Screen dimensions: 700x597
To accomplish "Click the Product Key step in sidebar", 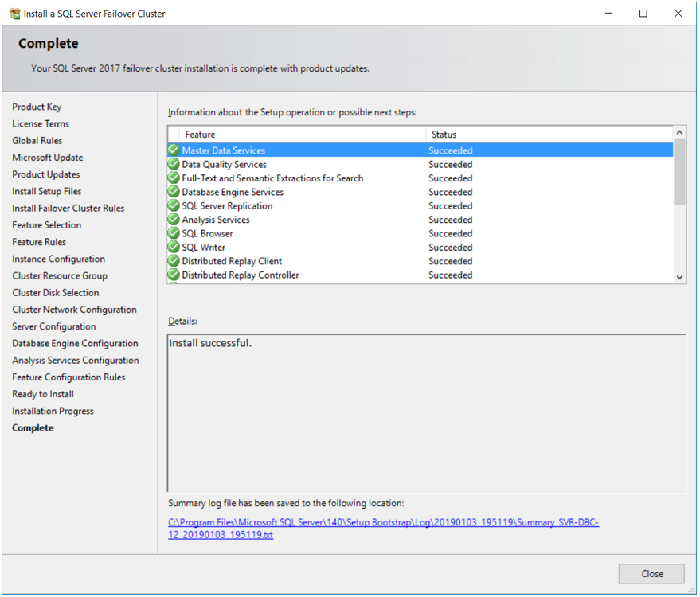I will [x=37, y=107].
